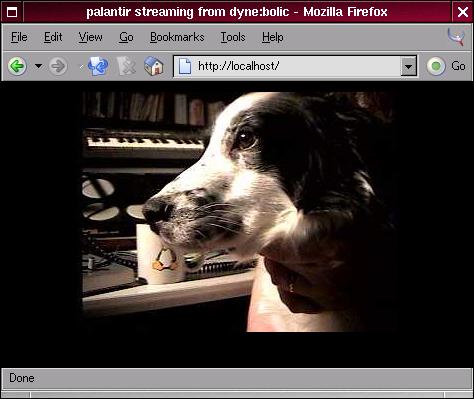The image size is (474, 399).
Task: Open the File menu
Action: click(x=19, y=37)
